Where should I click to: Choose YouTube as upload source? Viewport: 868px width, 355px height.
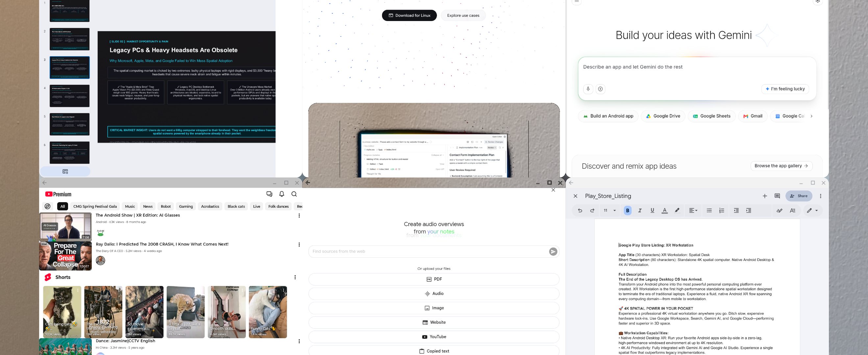434,337
